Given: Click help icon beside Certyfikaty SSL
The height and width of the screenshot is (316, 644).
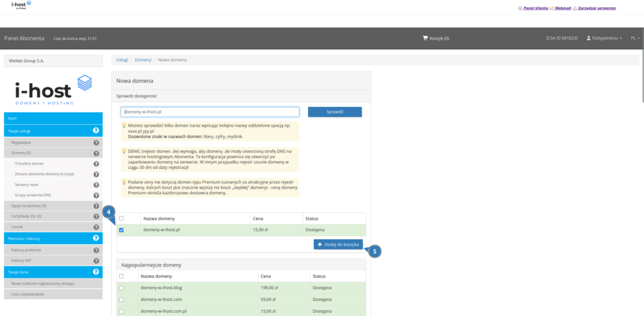Looking at the screenshot, I should click(x=96, y=216).
